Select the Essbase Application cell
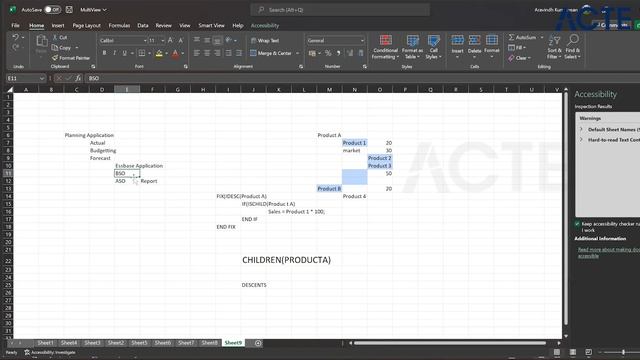 [x=139, y=166]
